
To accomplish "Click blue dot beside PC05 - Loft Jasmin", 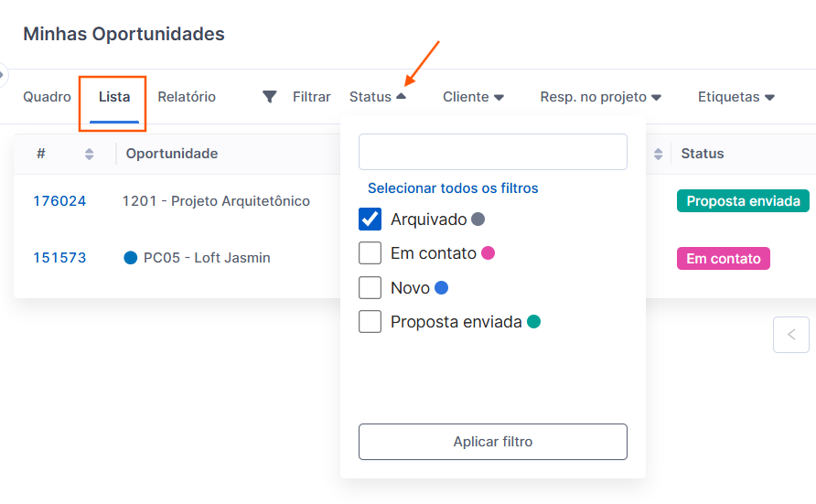I will coord(131,258).
